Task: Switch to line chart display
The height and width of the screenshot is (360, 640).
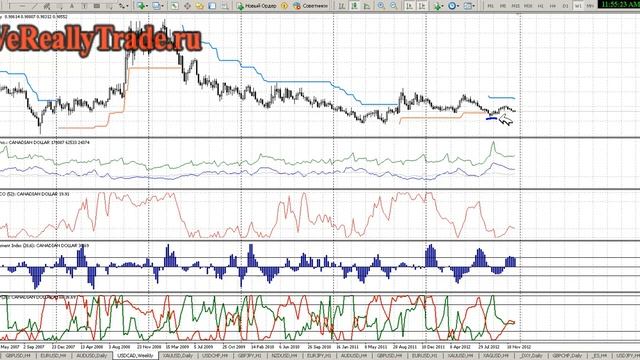Action: 367,6
